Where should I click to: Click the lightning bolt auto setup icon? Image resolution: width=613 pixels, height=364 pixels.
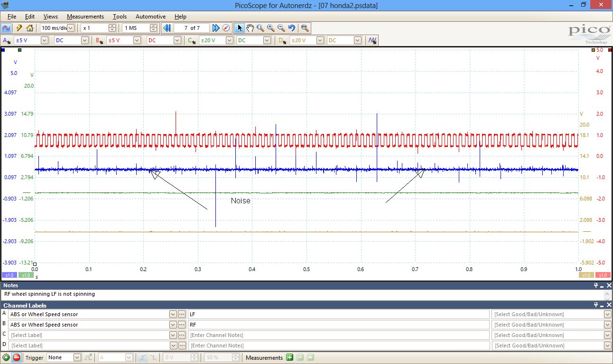19,28
